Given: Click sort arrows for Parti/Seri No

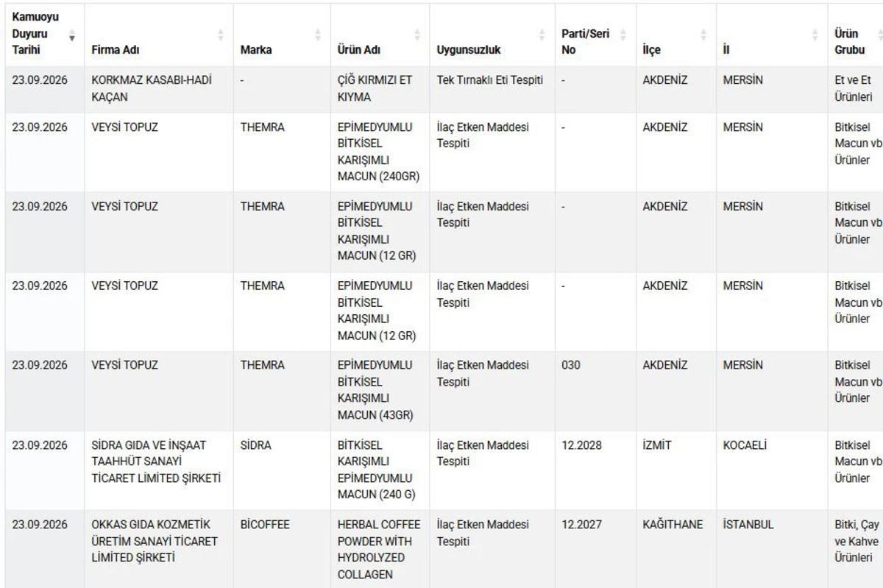Looking at the screenshot, I should [x=623, y=34].
